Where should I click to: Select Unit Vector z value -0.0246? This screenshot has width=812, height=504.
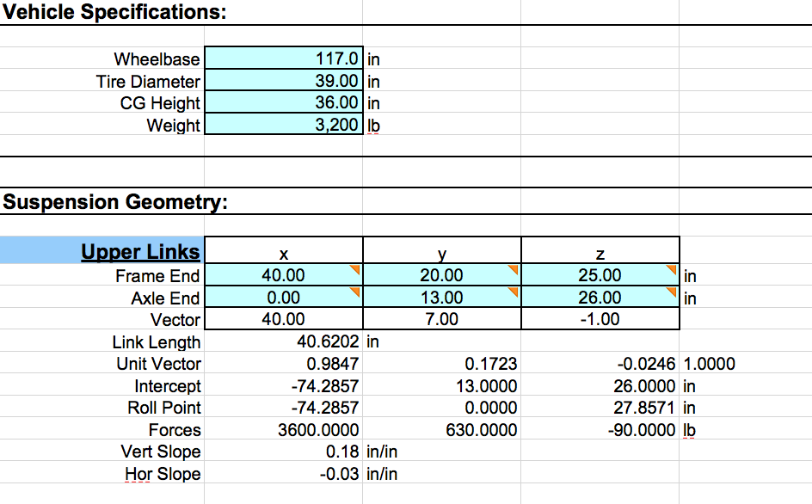pyautogui.click(x=646, y=363)
